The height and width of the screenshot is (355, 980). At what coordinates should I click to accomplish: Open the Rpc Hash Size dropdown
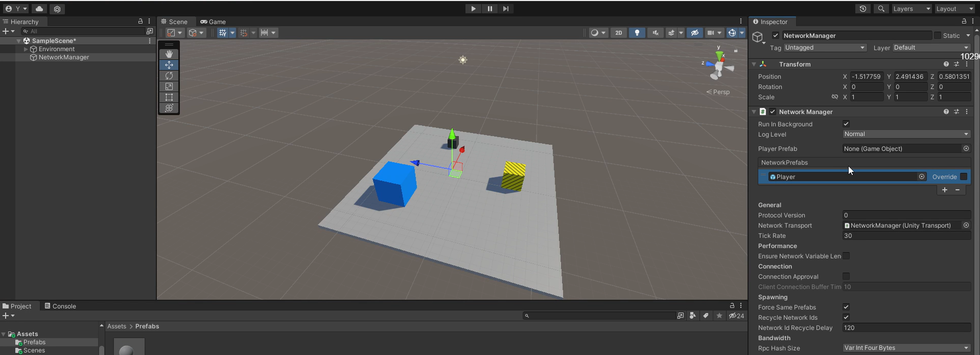click(x=906, y=348)
